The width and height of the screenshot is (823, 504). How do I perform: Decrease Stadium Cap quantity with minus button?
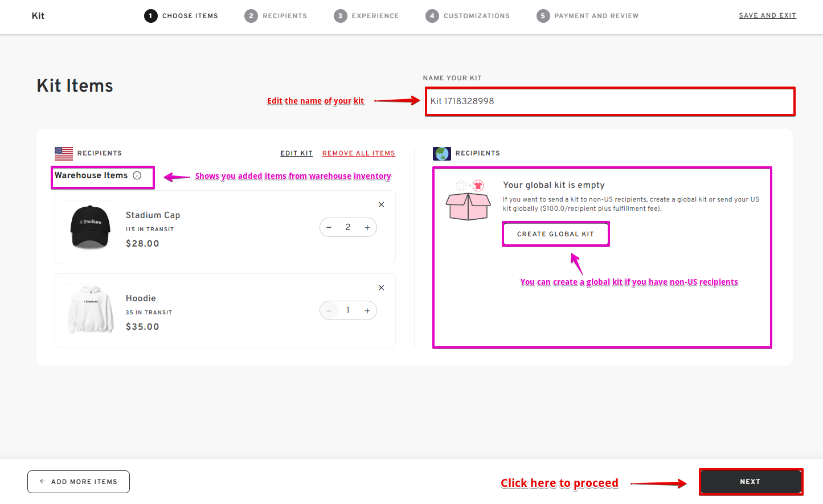click(x=329, y=227)
